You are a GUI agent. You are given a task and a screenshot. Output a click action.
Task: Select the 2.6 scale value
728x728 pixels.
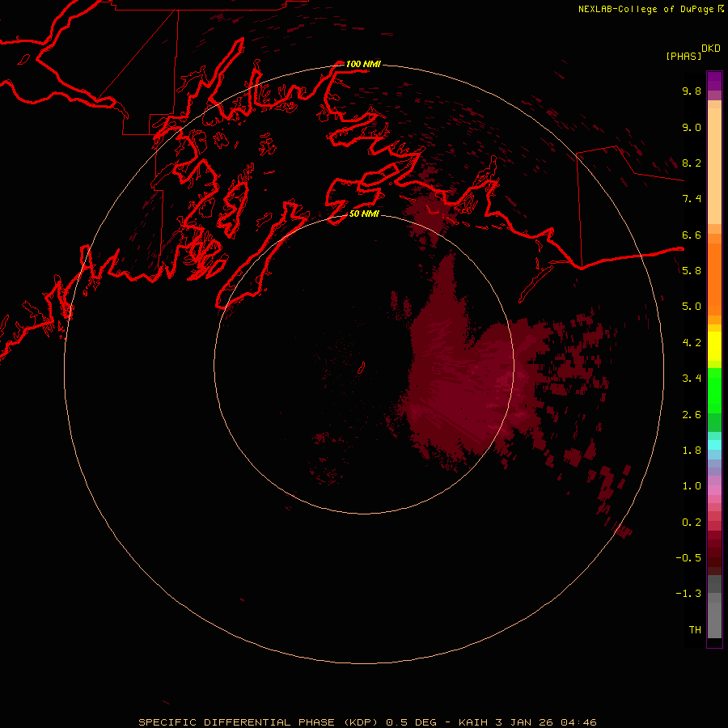pos(692,414)
